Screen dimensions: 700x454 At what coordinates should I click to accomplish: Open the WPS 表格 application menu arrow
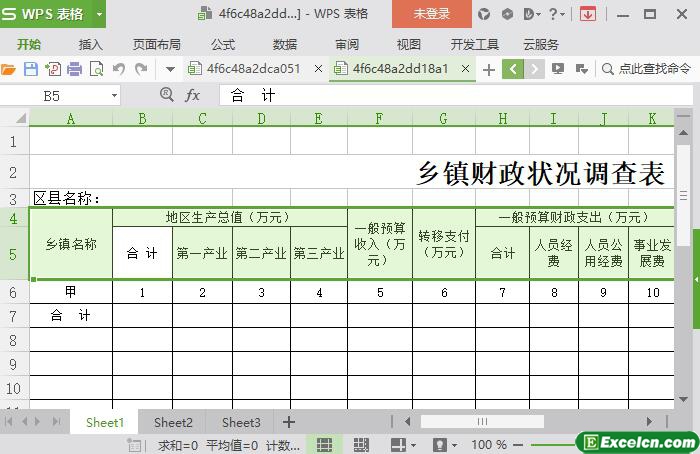99,14
